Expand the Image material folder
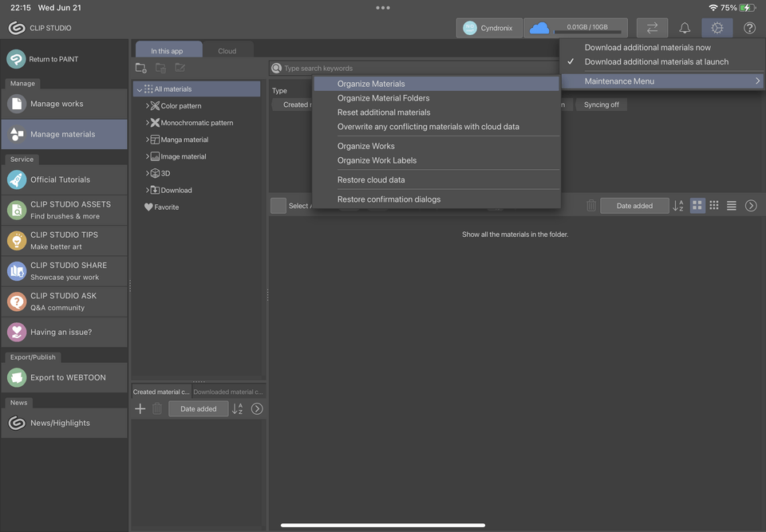 pos(147,156)
